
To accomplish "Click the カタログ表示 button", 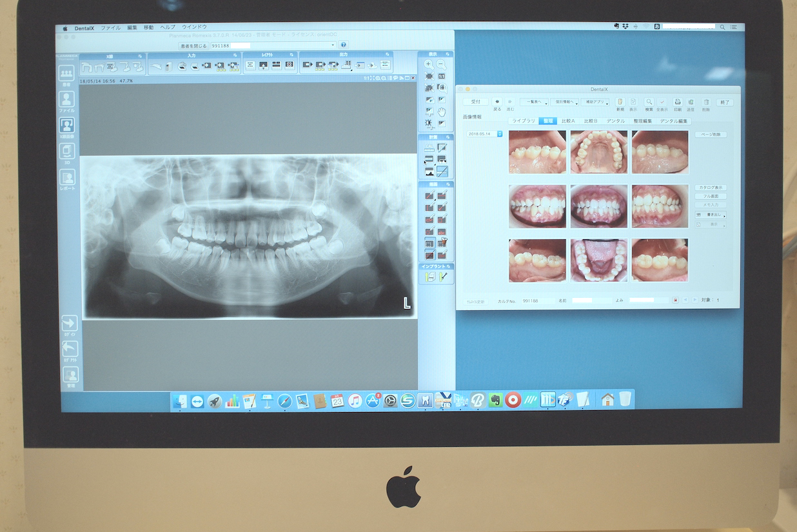I will (x=711, y=188).
